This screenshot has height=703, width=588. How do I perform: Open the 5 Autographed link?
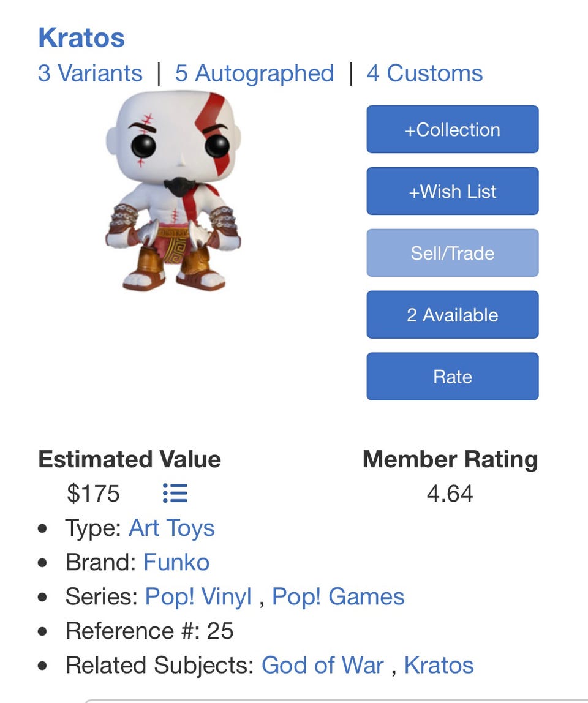coord(254,73)
